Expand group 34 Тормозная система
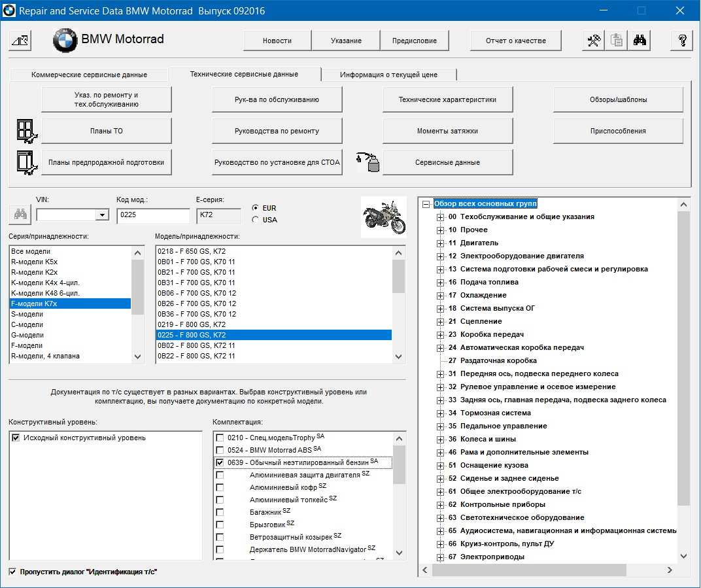This screenshot has width=701, height=588. tap(440, 413)
